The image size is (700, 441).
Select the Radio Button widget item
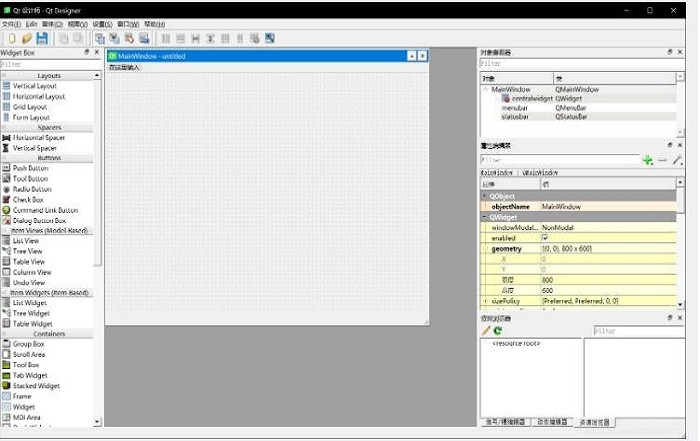(31, 189)
